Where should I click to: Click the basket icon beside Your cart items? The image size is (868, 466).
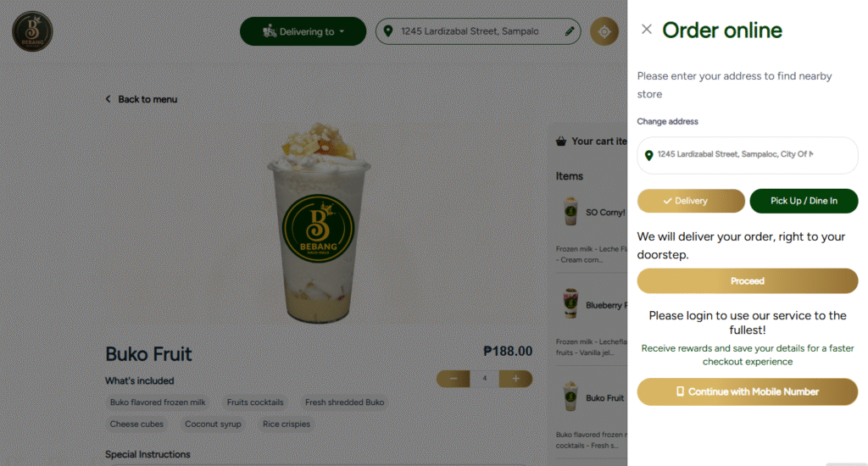click(x=561, y=141)
